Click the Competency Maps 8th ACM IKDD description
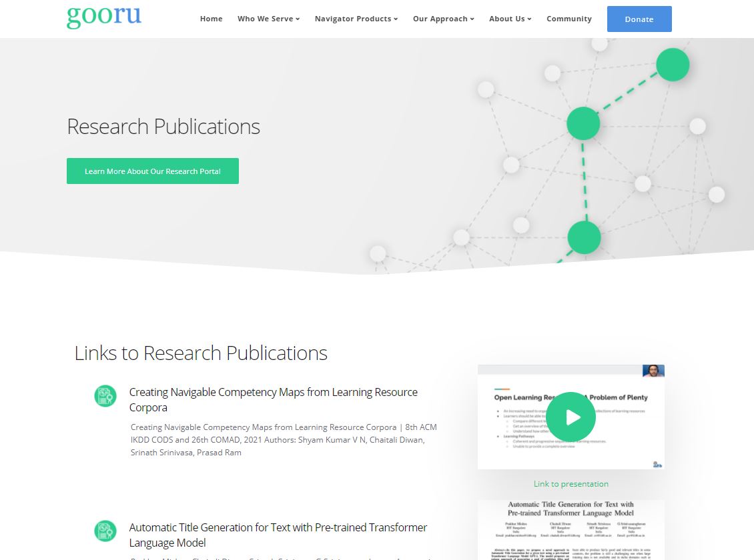 [x=284, y=440]
